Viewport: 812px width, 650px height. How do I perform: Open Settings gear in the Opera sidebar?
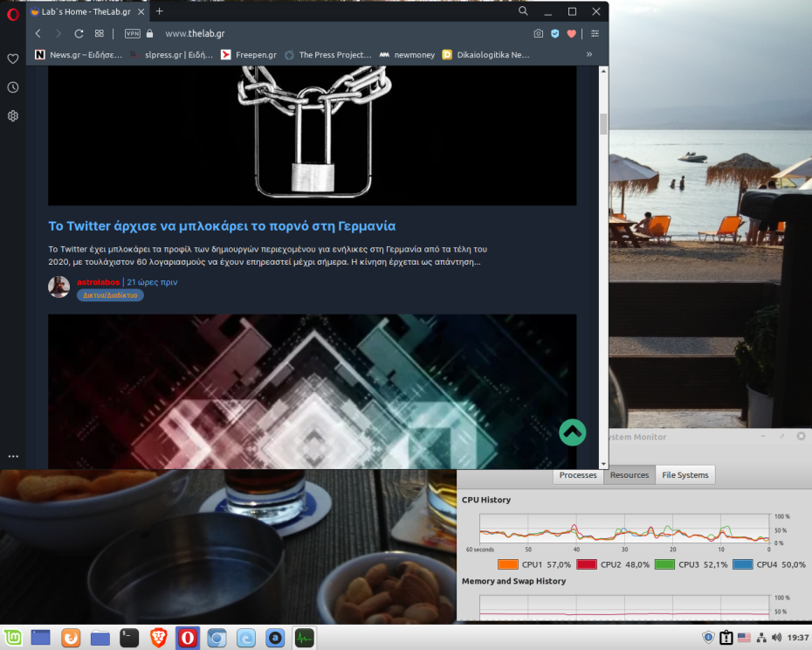12,115
